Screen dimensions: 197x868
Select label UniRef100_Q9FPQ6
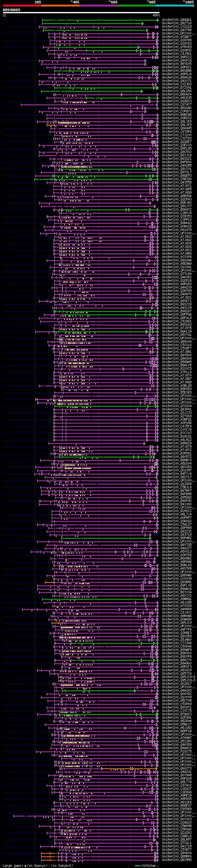[x=176, y=315]
